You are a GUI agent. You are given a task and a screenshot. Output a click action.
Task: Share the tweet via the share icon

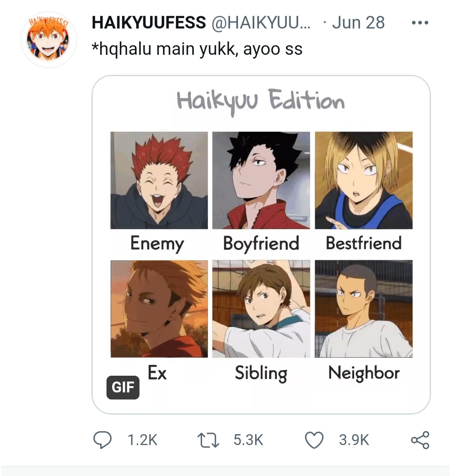420,440
